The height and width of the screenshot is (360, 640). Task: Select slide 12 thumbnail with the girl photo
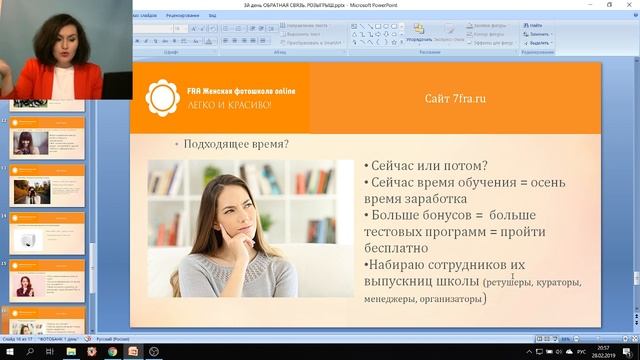point(47,138)
